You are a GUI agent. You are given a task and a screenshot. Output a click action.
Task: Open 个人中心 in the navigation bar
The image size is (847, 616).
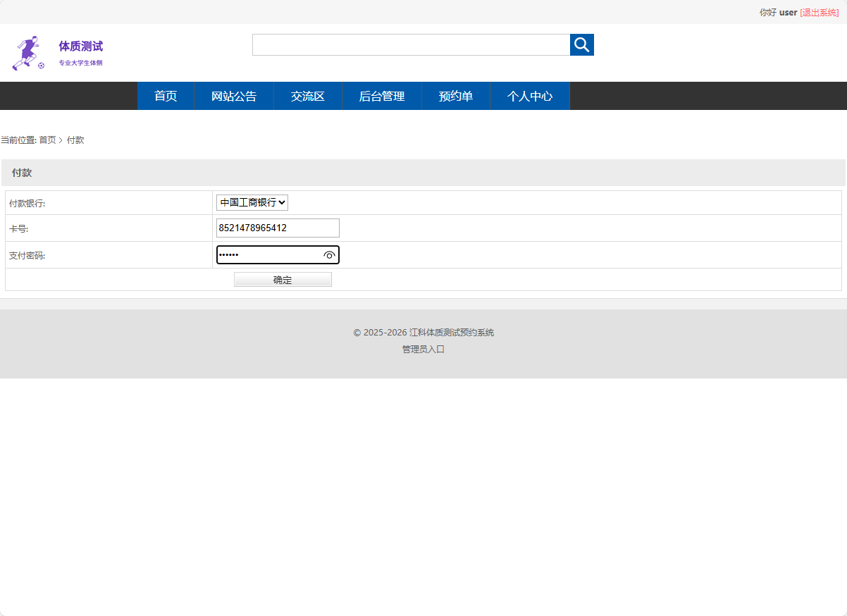pyautogui.click(x=530, y=96)
